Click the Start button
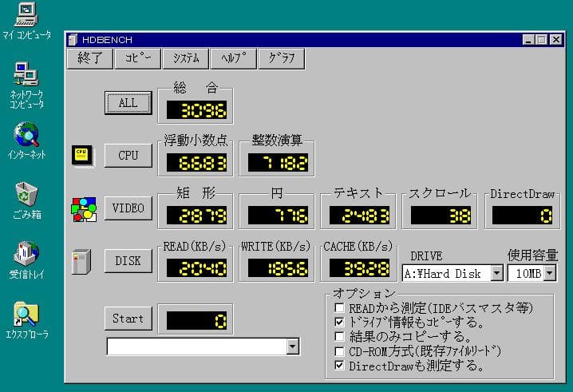 click(128, 319)
